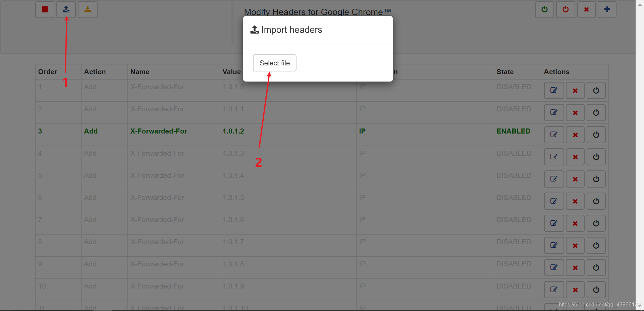Edit the header row with value 1.0.1.8
This screenshot has height=311, width=644.
pos(554,268)
